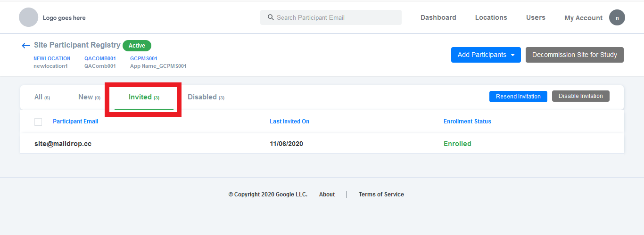
Task: Click the Enrollment Status column header
Action: click(467, 122)
